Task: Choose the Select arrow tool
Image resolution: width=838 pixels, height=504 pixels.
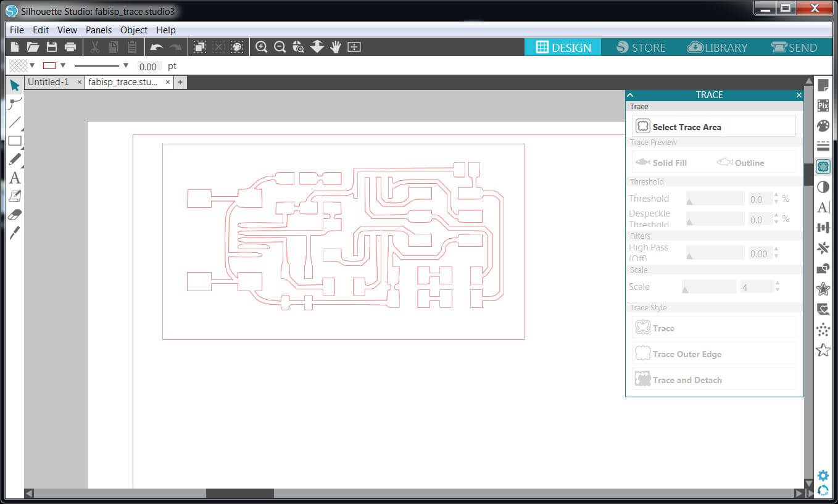Action: 15,85
